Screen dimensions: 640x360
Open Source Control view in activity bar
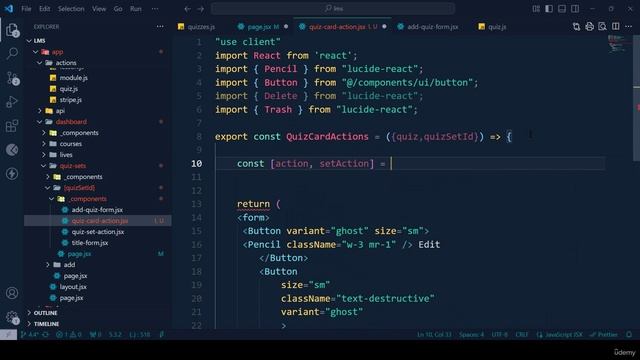pyautogui.click(x=12, y=78)
